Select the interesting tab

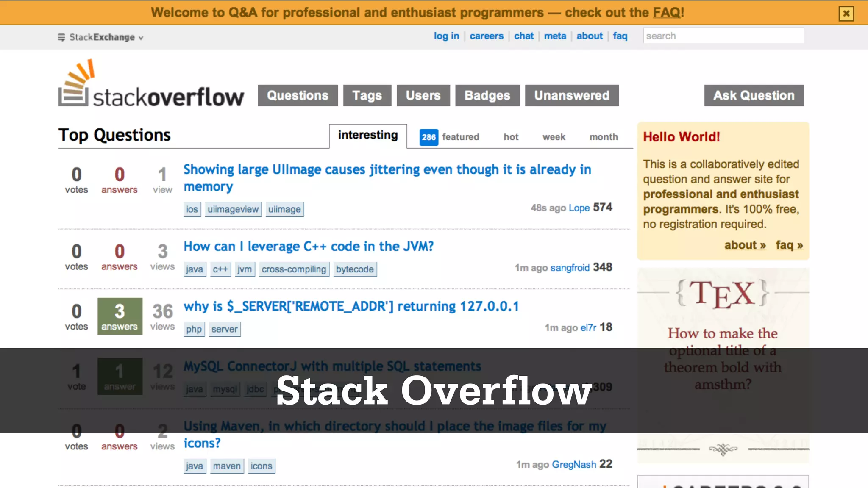coord(368,136)
